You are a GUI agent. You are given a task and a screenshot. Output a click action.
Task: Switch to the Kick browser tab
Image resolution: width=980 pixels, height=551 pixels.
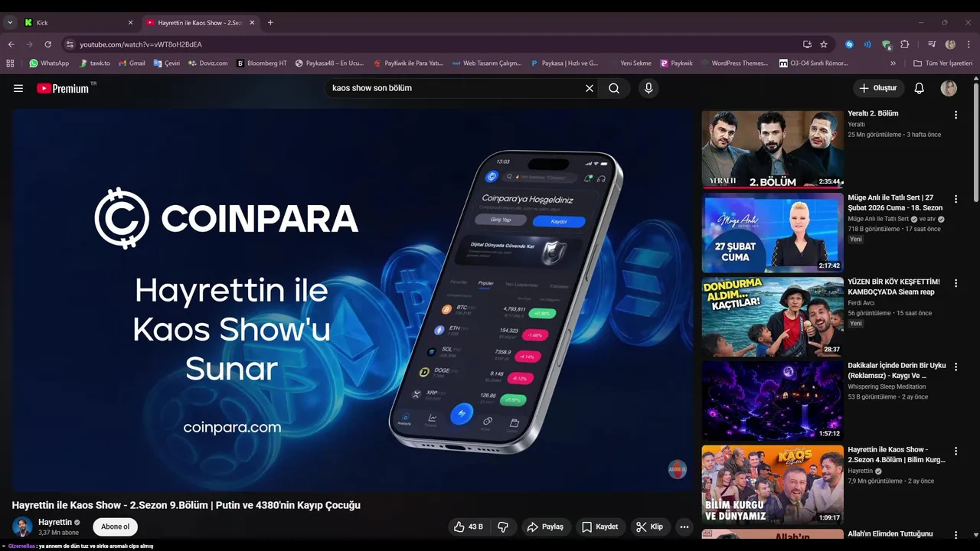click(77, 23)
